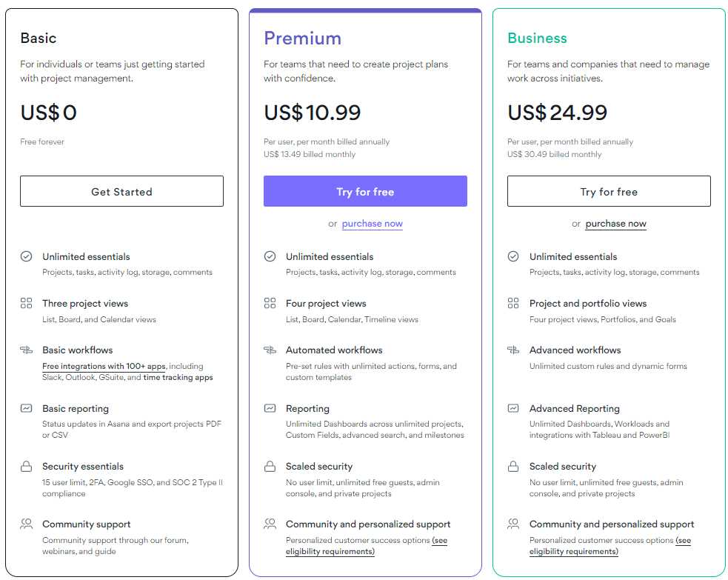Screen dimensions: 728x580
Task: Follow the Free integrations with 100+ apps link
Action: pyautogui.click(x=104, y=366)
